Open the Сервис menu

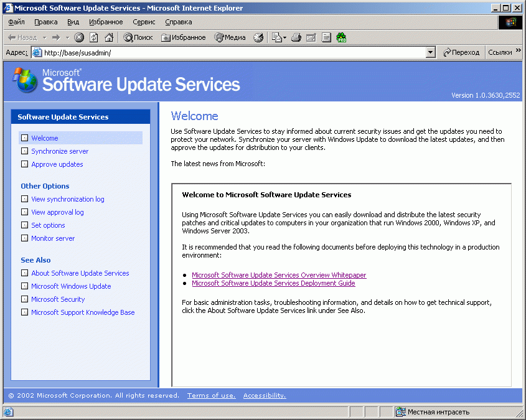click(x=144, y=22)
